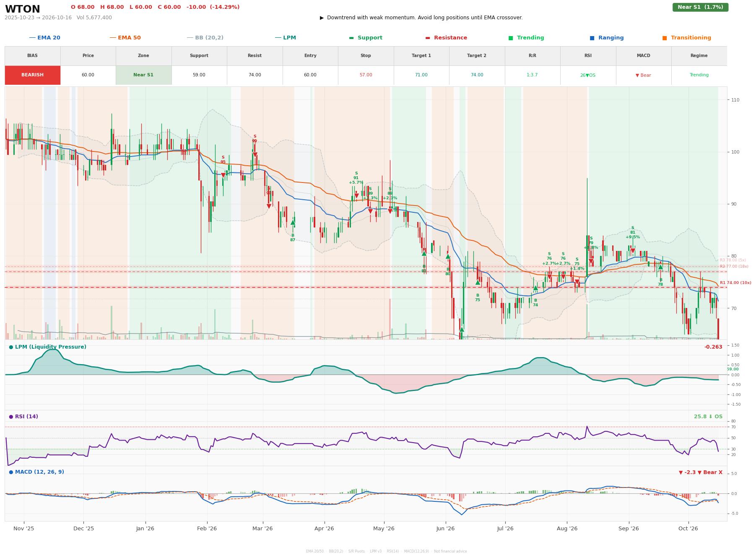756x558 pixels.
Task: Click the Support value 59.00 cell
Action: coord(199,75)
